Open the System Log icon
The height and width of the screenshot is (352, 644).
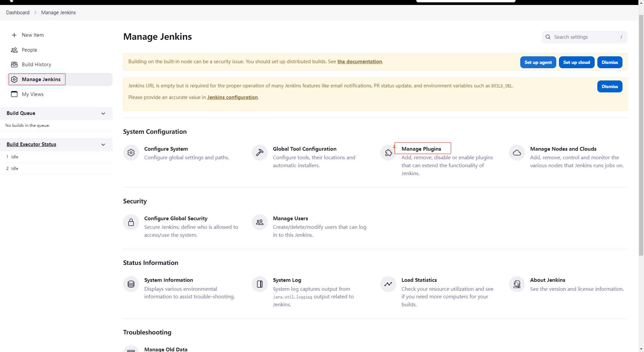(260, 284)
